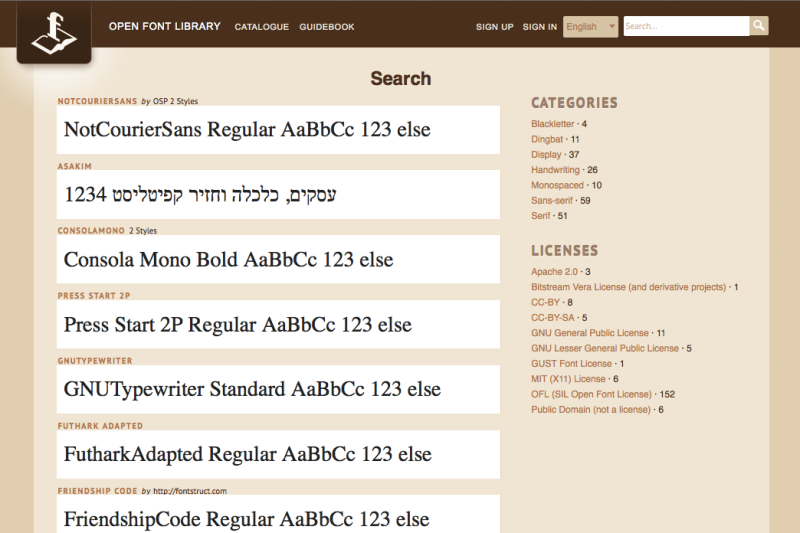
Task: Filter by CC-BY license
Action: click(x=545, y=302)
